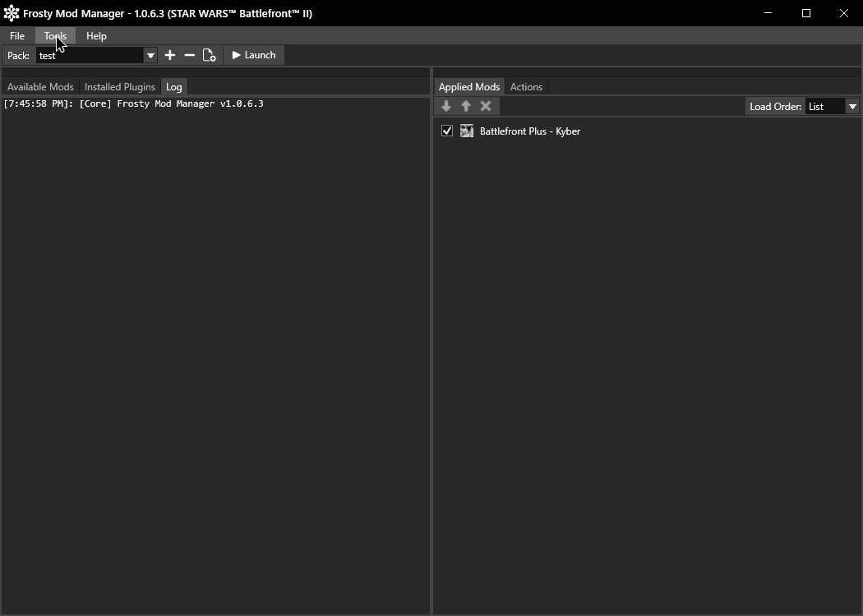Switch to the Actions tab
This screenshot has width=863, height=616.
[526, 87]
